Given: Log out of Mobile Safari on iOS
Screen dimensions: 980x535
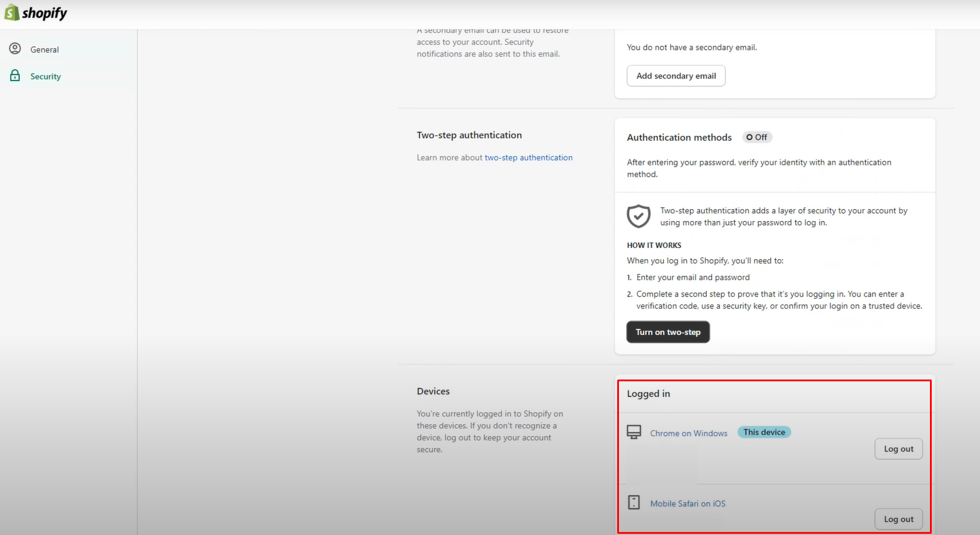Looking at the screenshot, I should (x=898, y=519).
